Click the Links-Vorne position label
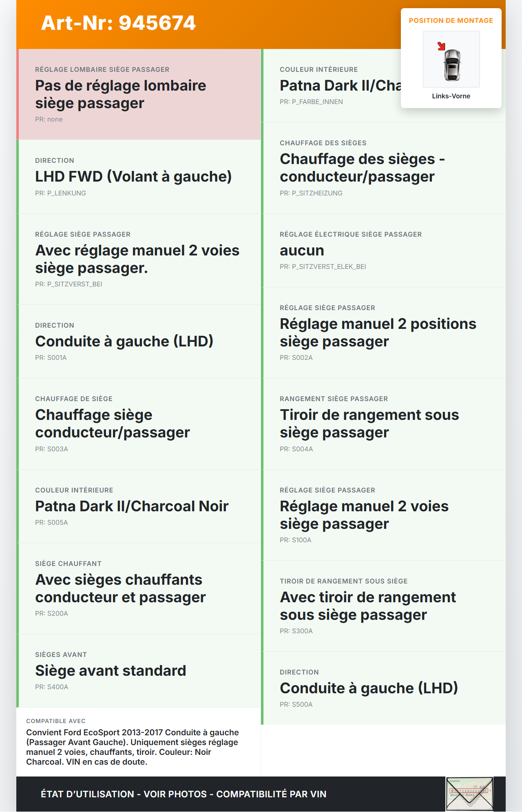 click(451, 96)
